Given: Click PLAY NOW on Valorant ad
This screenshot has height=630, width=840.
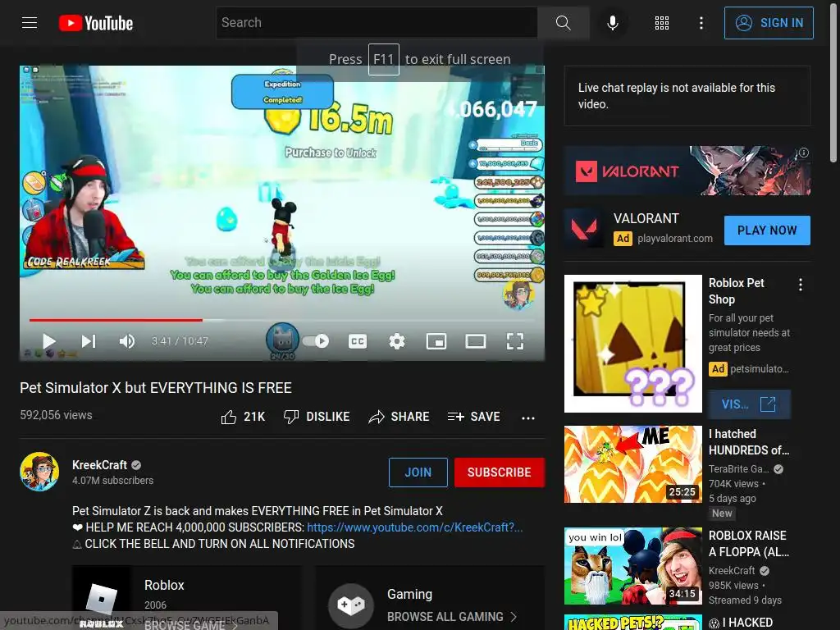Looking at the screenshot, I should [x=767, y=231].
